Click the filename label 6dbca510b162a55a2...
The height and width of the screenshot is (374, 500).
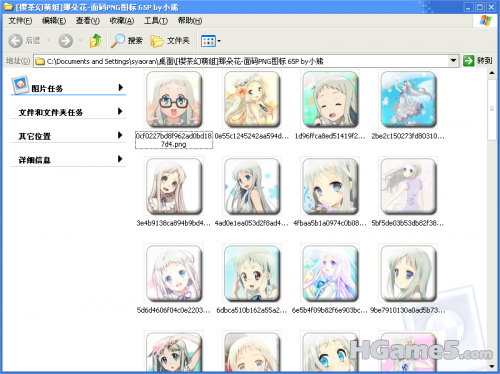coord(252,310)
